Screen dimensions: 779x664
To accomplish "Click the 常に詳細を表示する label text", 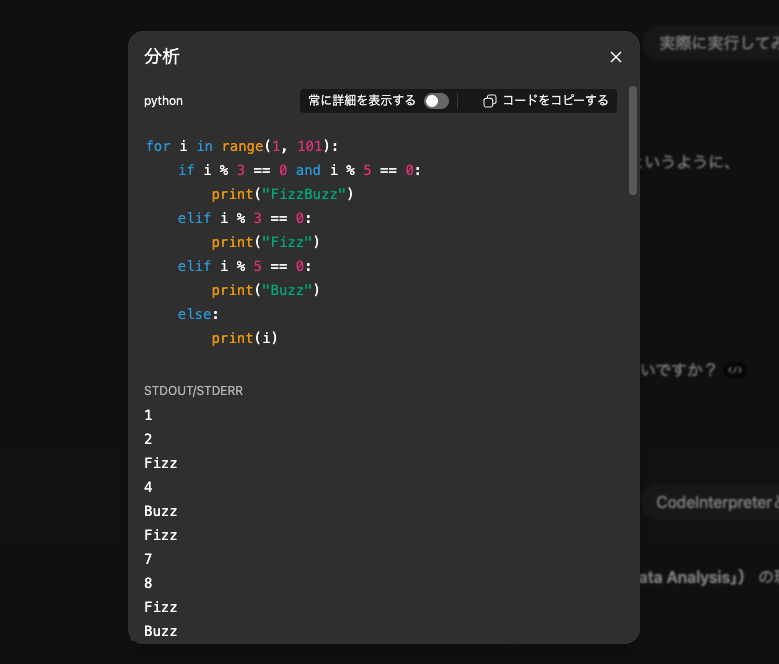I will 362,101.
